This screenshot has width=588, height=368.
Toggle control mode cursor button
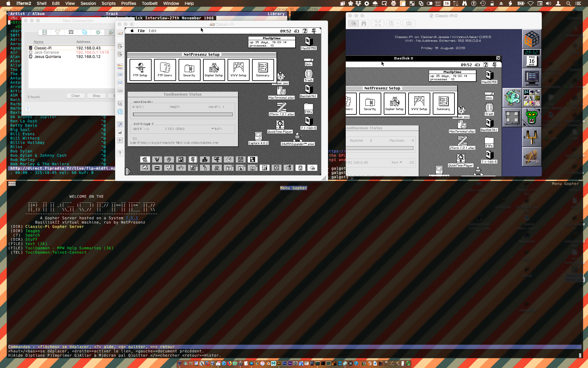click(354, 23)
